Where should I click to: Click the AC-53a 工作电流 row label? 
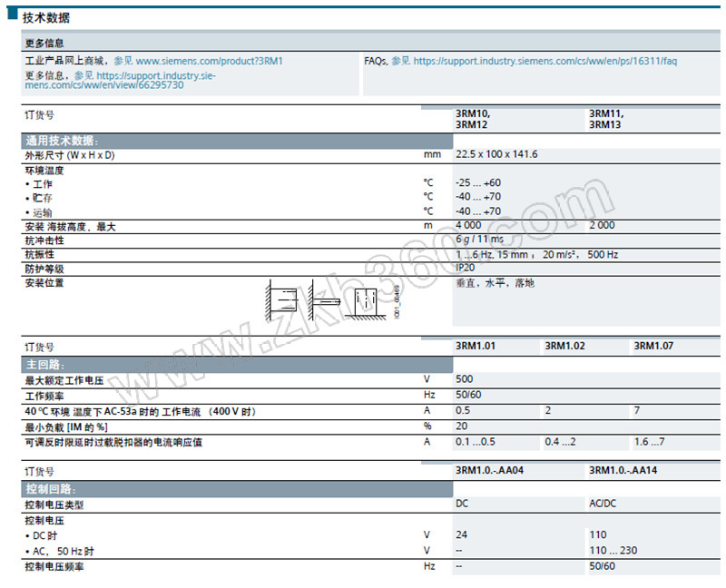[141, 412]
